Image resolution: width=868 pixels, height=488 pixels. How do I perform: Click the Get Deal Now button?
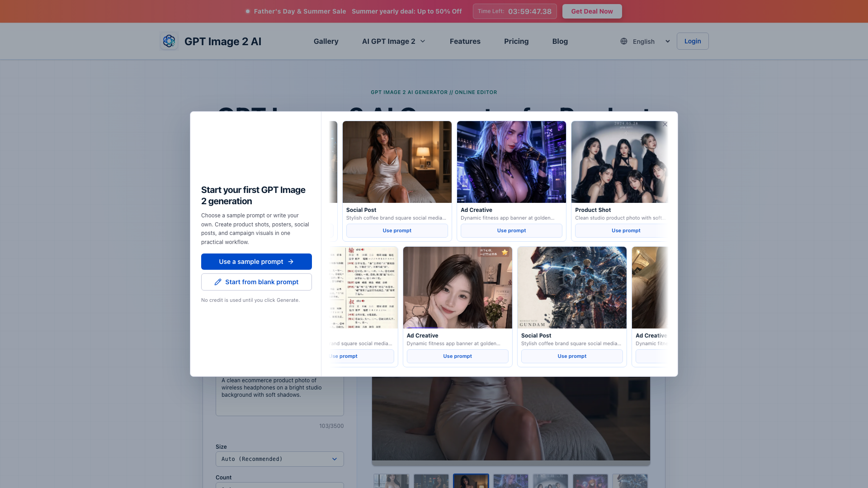click(x=592, y=11)
